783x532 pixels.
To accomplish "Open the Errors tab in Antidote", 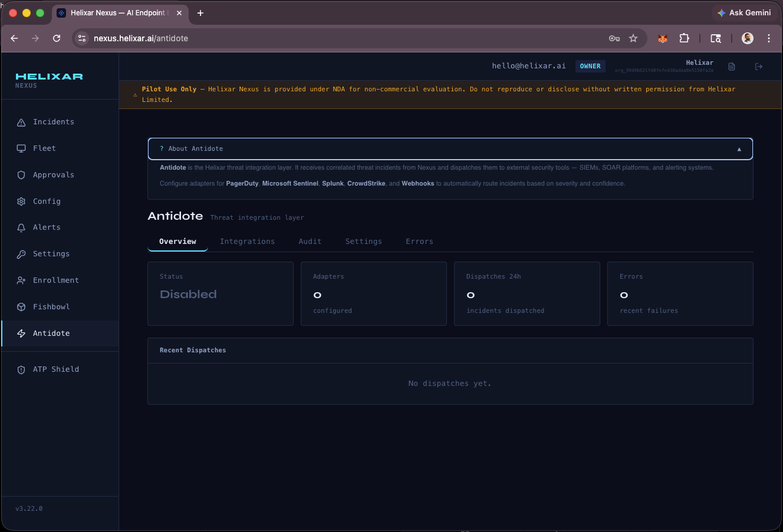I will pos(419,241).
